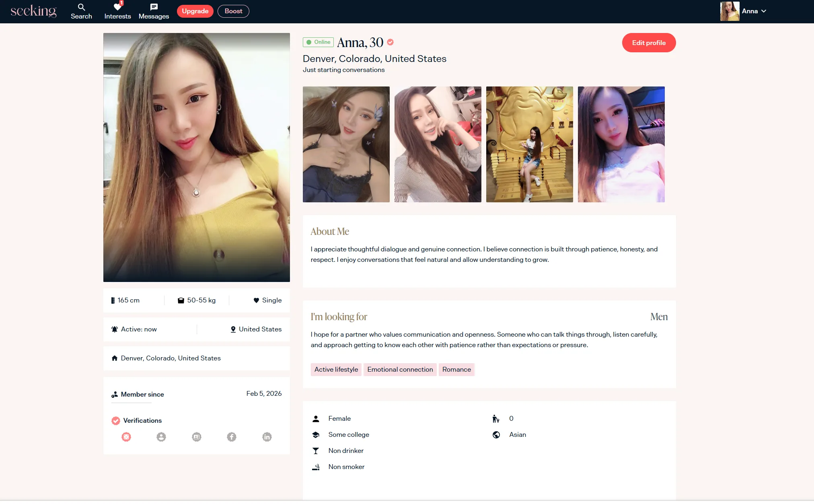814x504 pixels.
Task: Click the Upgrade button
Action: pyautogui.click(x=195, y=11)
